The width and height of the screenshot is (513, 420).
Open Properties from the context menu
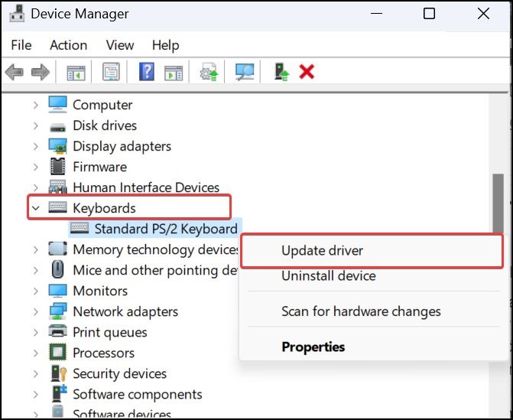(x=313, y=347)
